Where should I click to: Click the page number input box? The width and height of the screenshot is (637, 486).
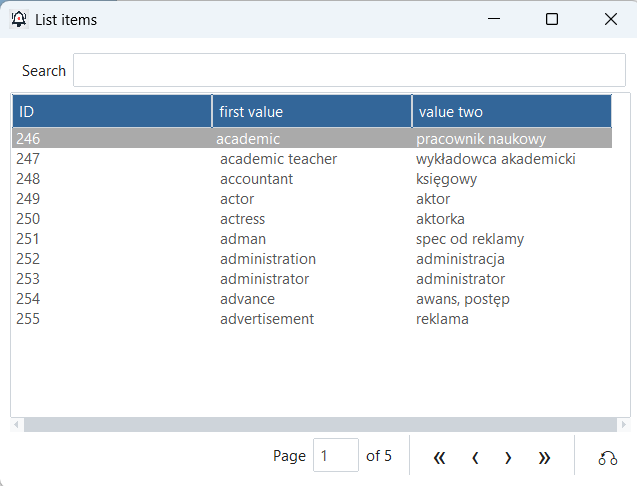pyautogui.click(x=335, y=456)
